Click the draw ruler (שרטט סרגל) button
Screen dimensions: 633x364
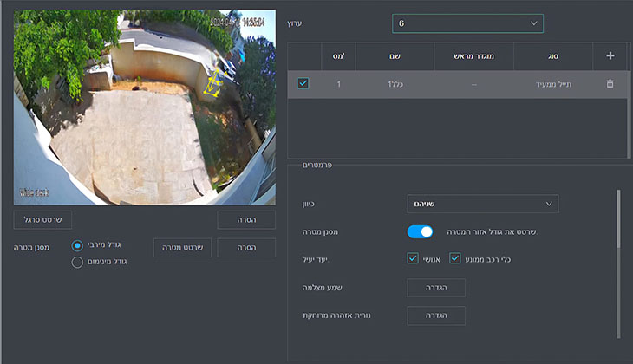pyautogui.click(x=42, y=220)
